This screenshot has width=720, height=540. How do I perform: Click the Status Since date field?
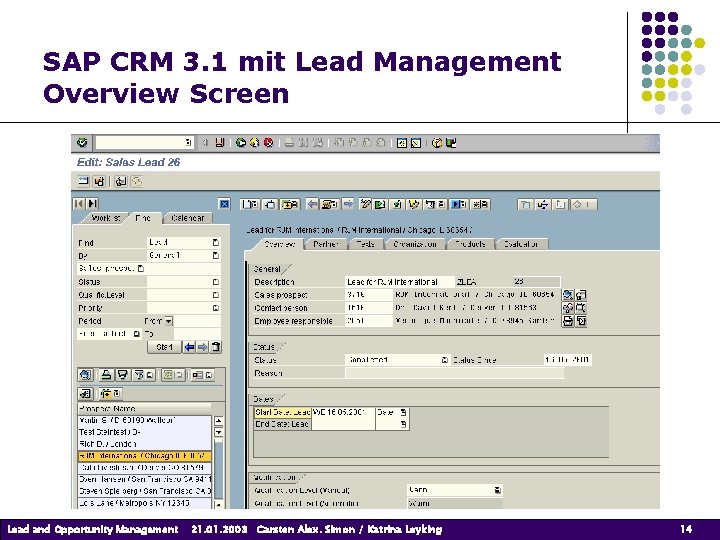click(568, 360)
